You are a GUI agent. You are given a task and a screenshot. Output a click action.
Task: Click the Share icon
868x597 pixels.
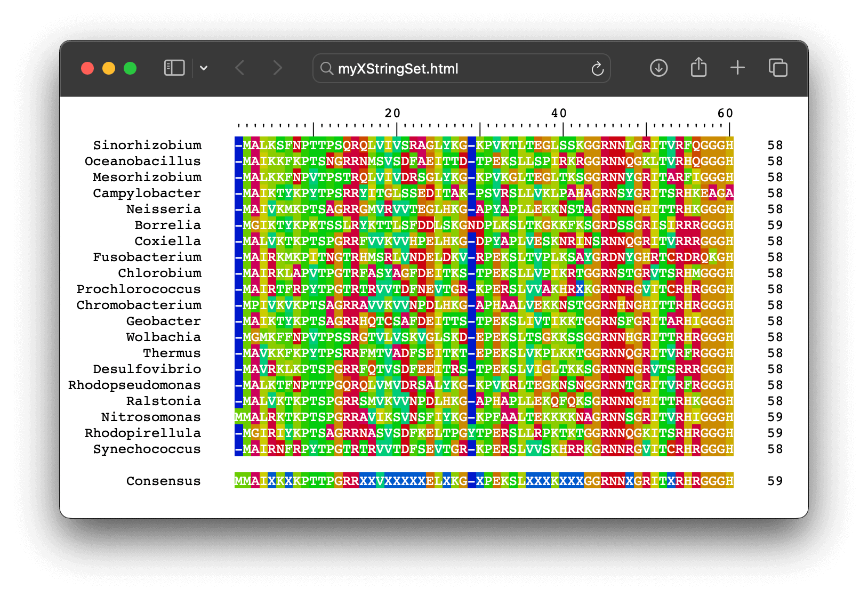click(x=698, y=68)
